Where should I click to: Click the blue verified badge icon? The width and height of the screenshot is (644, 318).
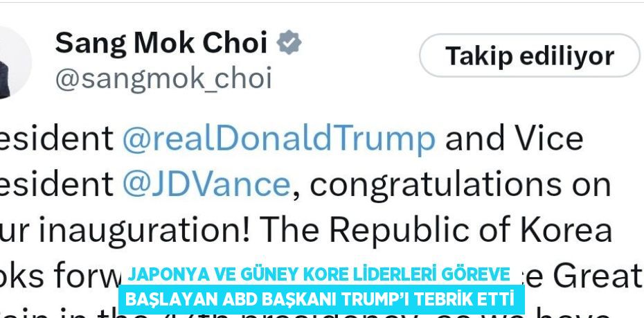[x=289, y=44]
